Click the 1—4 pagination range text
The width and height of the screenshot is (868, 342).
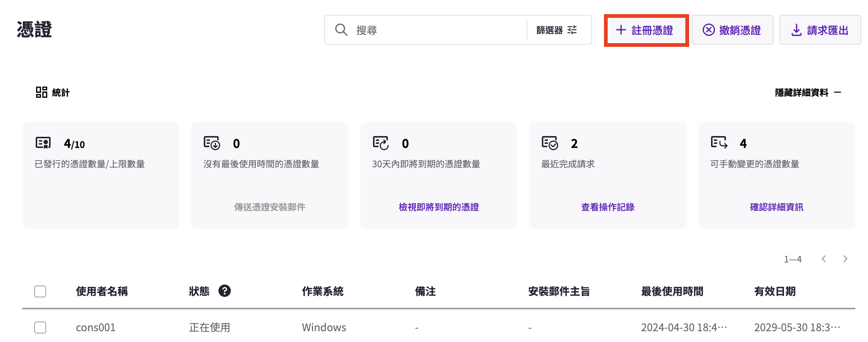tap(793, 259)
